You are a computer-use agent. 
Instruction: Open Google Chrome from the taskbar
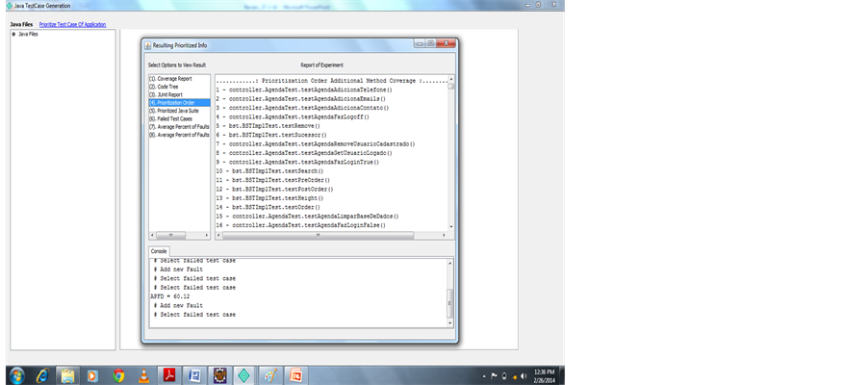(118, 376)
